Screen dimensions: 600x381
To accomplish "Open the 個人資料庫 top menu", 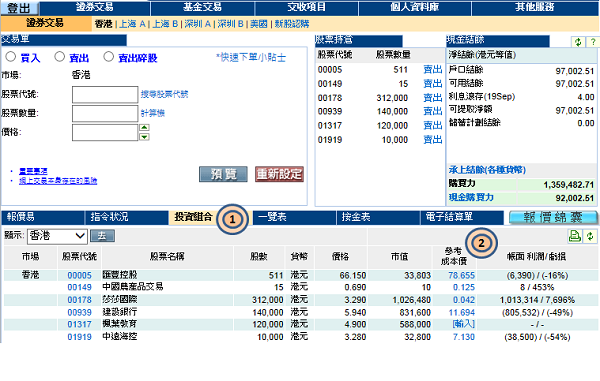I will (414, 7).
